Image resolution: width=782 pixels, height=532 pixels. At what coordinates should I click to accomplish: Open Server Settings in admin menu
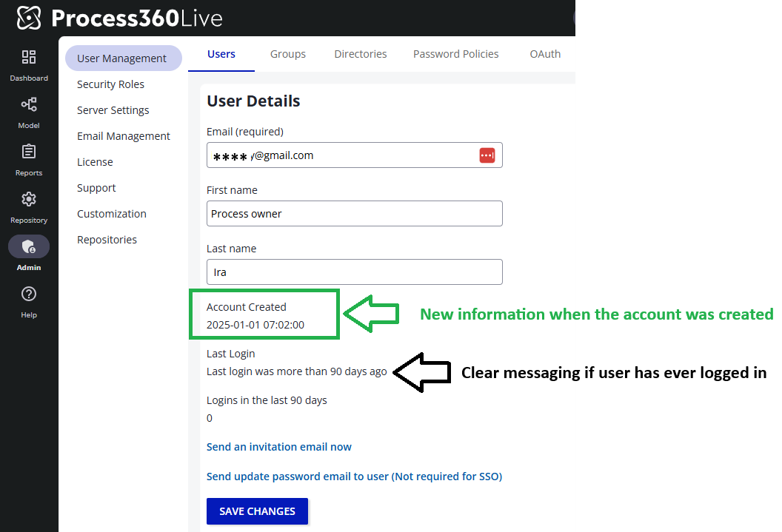click(113, 110)
